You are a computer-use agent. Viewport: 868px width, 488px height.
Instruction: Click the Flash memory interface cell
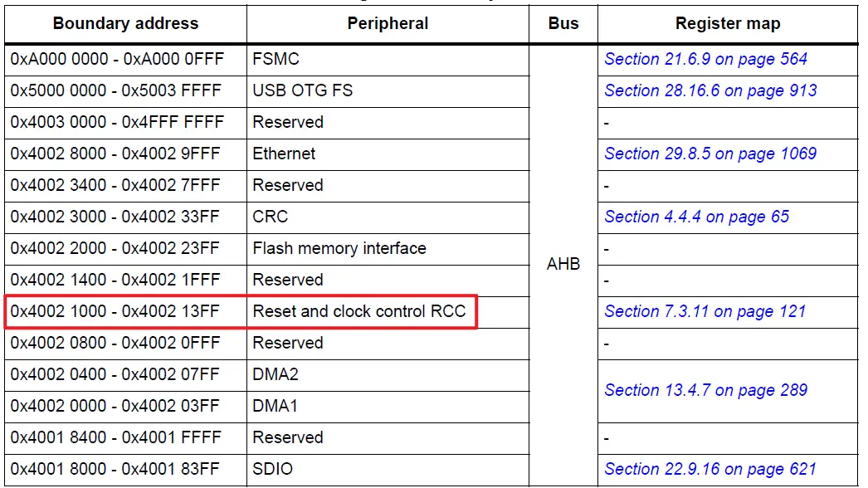point(339,248)
